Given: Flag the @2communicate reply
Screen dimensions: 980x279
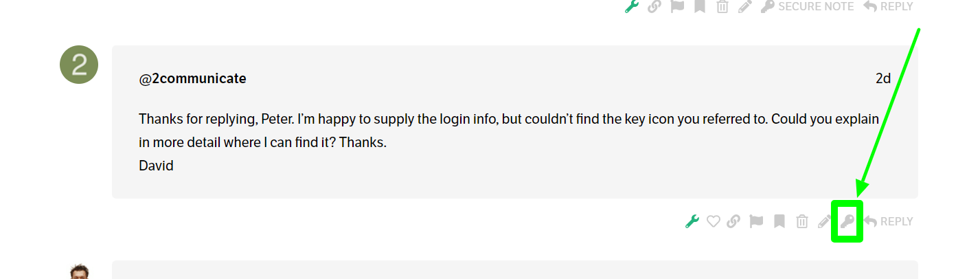Looking at the screenshot, I should 756,221.
